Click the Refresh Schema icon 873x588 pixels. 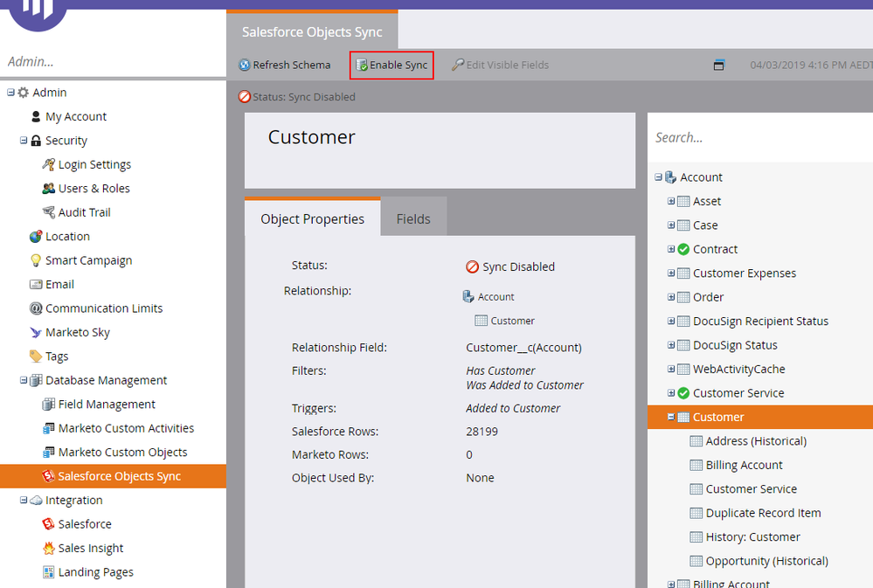tap(245, 66)
